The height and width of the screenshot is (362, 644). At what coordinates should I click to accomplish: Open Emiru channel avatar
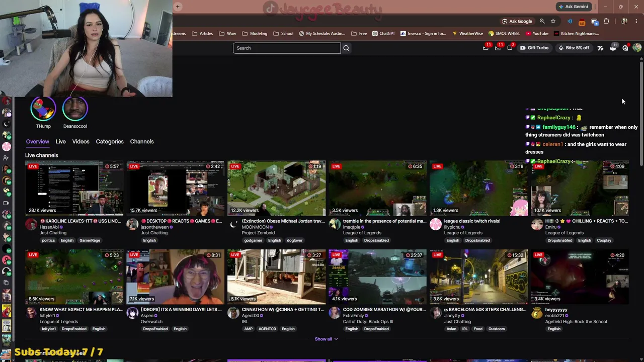[537, 224]
